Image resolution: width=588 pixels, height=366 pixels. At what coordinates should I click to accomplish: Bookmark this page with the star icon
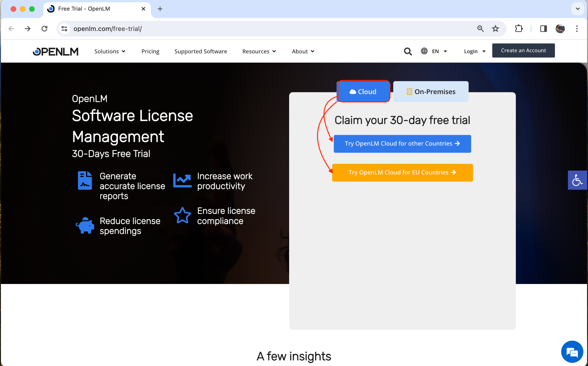[495, 28]
